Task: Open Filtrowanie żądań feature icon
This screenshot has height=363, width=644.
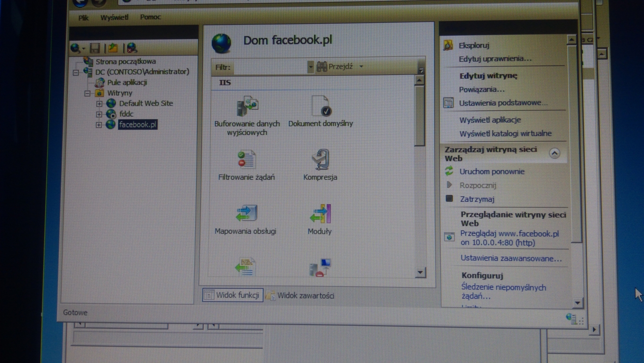Action: (246, 160)
